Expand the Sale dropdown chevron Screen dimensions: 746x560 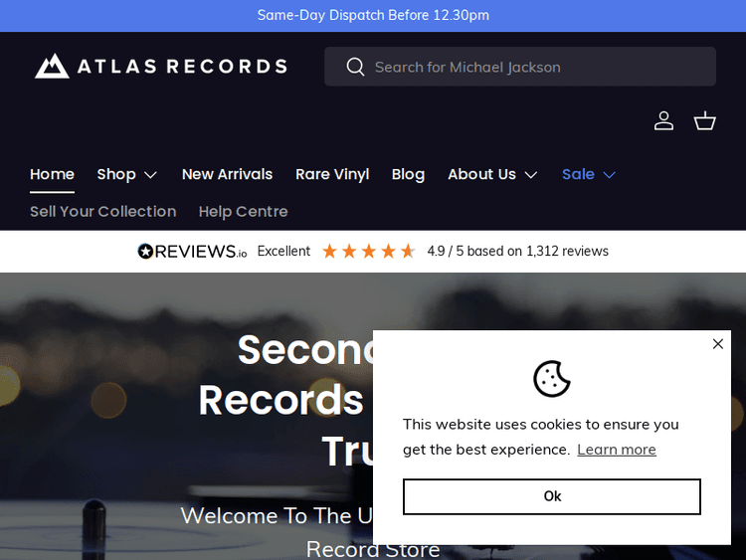coord(610,175)
